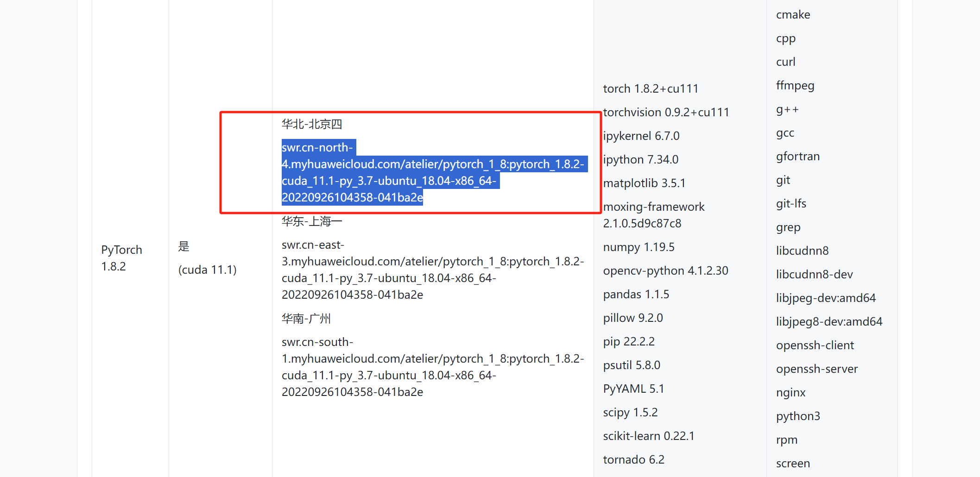Click 'scikit-learn 0.22.1' package entry
The image size is (980, 477).
(x=649, y=436)
